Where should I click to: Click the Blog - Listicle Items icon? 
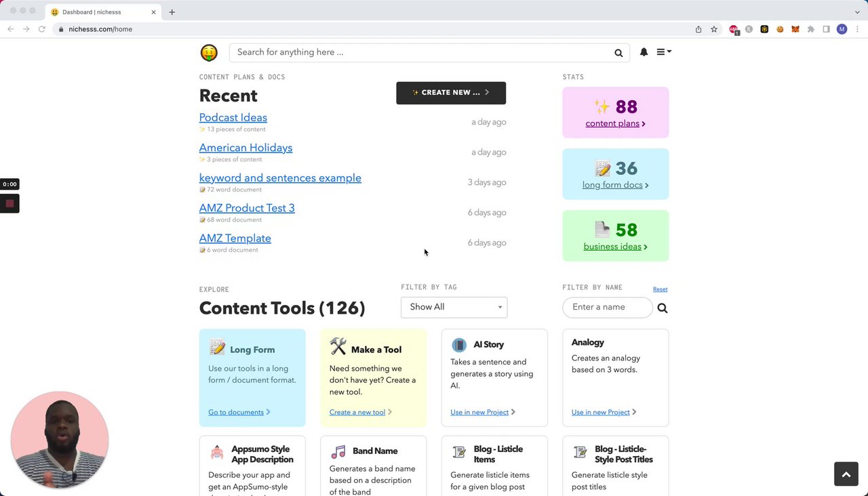(459, 452)
